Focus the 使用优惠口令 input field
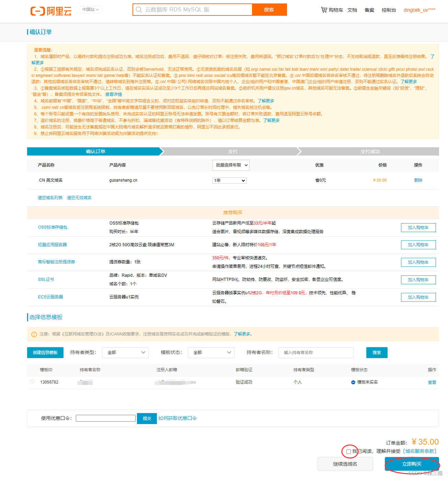This screenshot has width=448, height=479. click(x=106, y=418)
